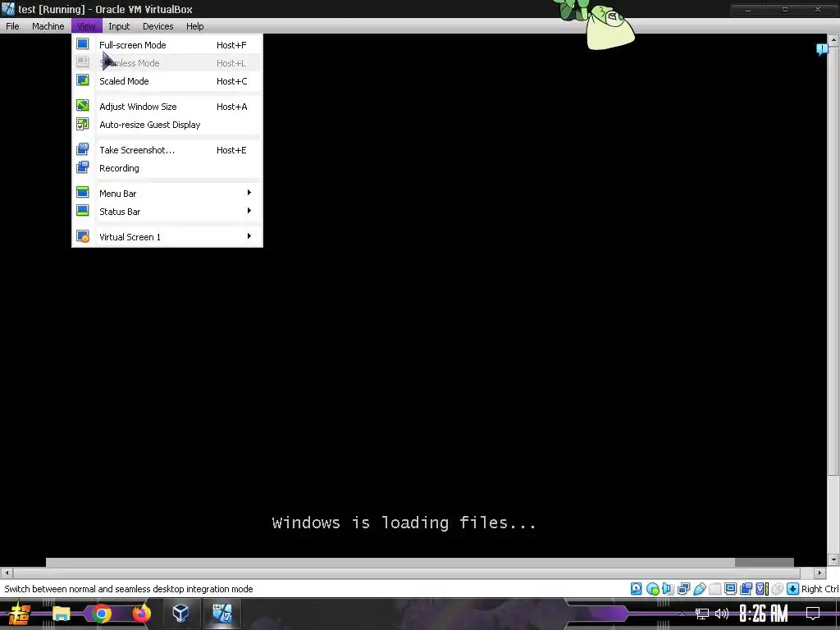
Task: Select Scaled Mode entry
Action: click(167, 81)
